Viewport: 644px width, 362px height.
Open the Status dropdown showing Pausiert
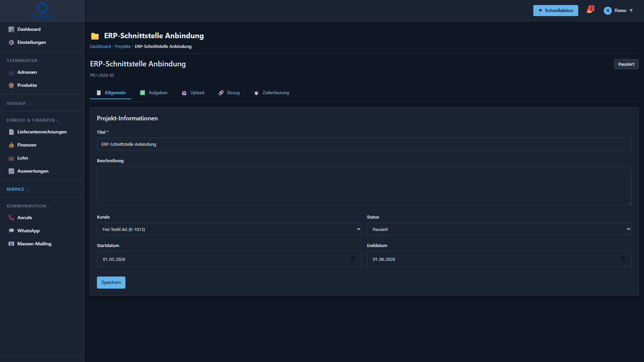click(499, 229)
